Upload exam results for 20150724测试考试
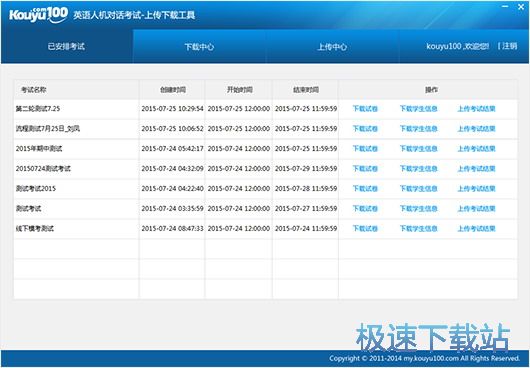 (476, 169)
